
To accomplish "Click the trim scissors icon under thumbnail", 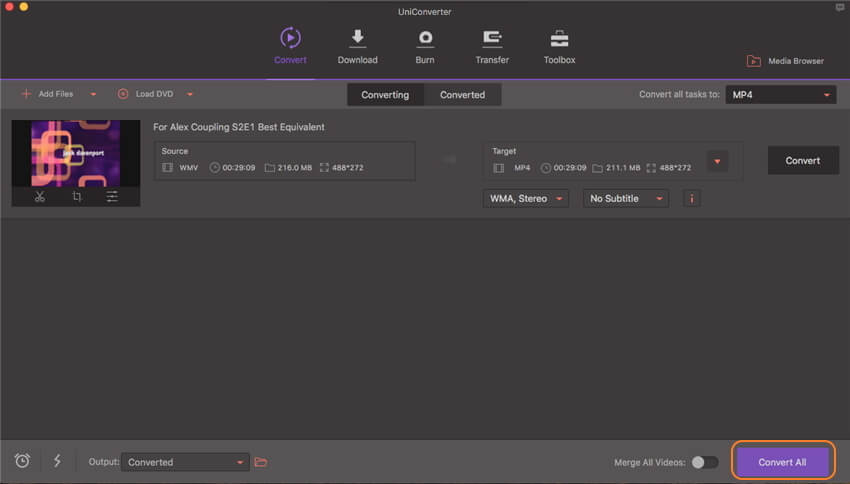I will (x=40, y=196).
